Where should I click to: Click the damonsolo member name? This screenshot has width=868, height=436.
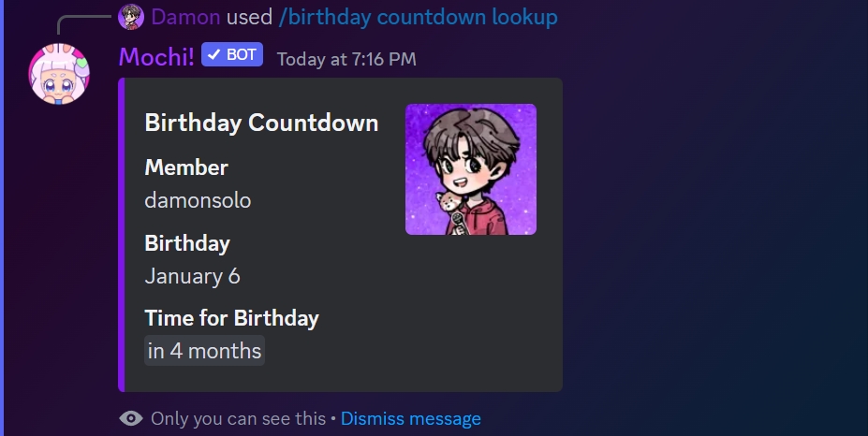(198, 200)
